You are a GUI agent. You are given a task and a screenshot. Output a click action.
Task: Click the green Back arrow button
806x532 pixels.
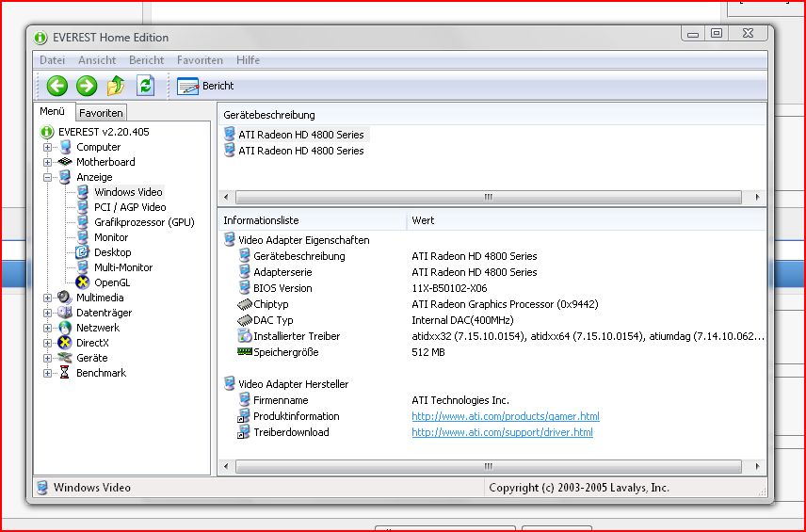tap(57, 86)
